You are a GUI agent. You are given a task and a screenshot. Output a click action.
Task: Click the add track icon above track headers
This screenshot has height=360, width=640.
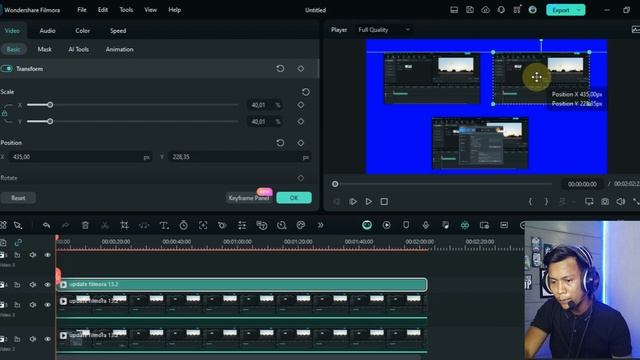click(3, 243)
